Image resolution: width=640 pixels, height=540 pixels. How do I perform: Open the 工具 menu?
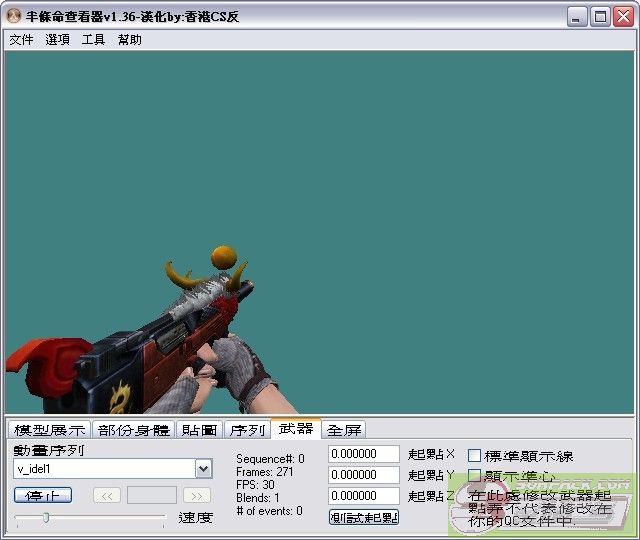click(93, 40)
